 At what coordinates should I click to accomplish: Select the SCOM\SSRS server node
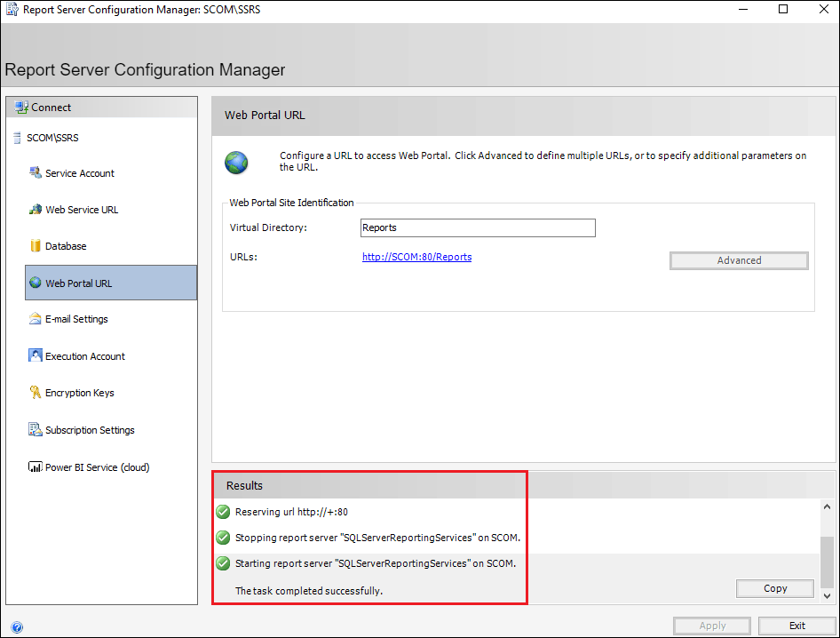52,138
